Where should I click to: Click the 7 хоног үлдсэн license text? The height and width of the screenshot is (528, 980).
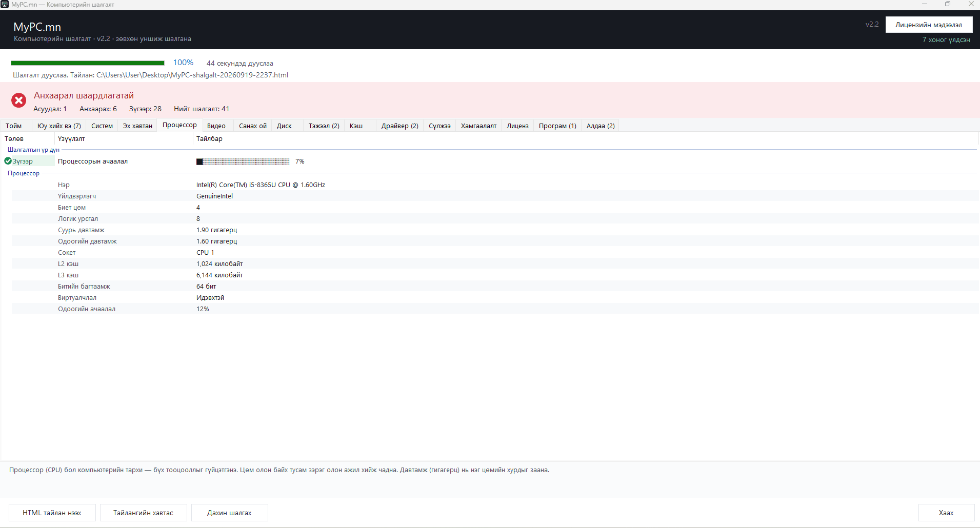tap(946, 39)
